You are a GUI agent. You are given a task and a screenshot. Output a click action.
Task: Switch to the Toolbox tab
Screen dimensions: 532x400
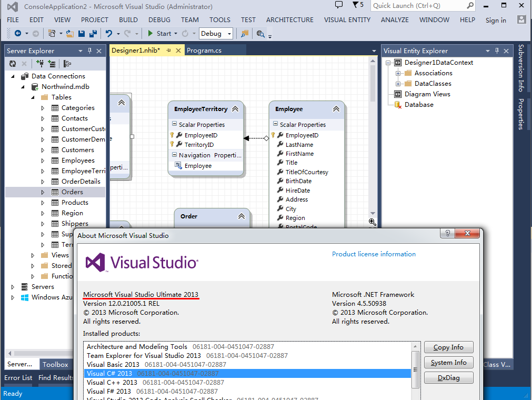(55, 364)
